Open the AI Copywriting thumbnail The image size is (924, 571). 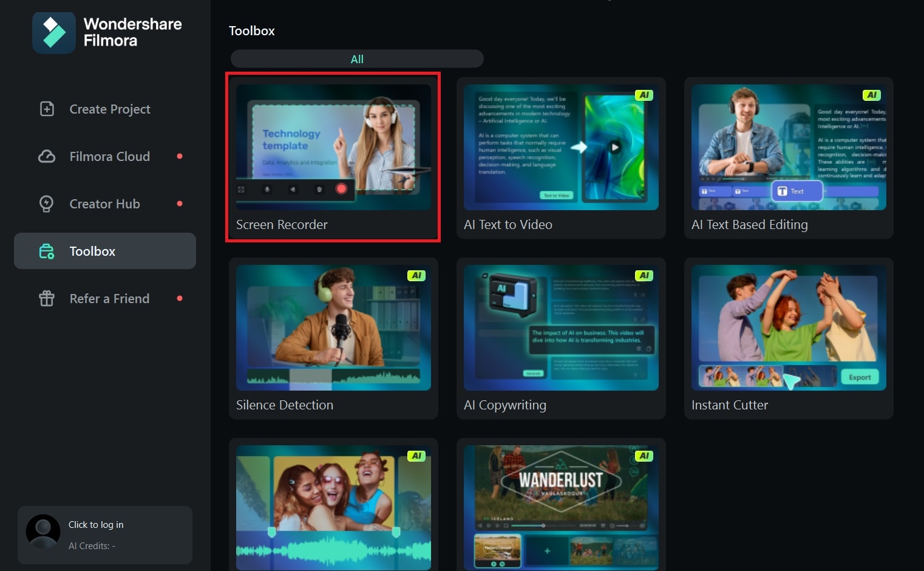click(x=561, y=328)
